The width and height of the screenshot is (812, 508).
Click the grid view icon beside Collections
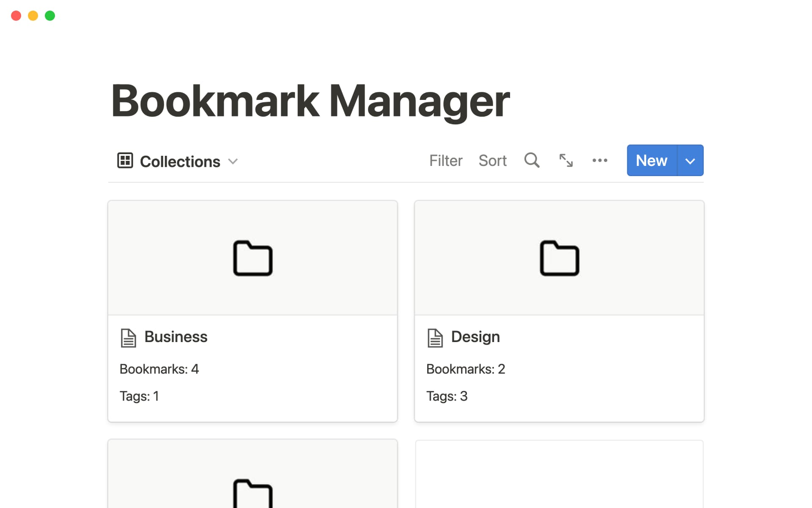[125, 161]
